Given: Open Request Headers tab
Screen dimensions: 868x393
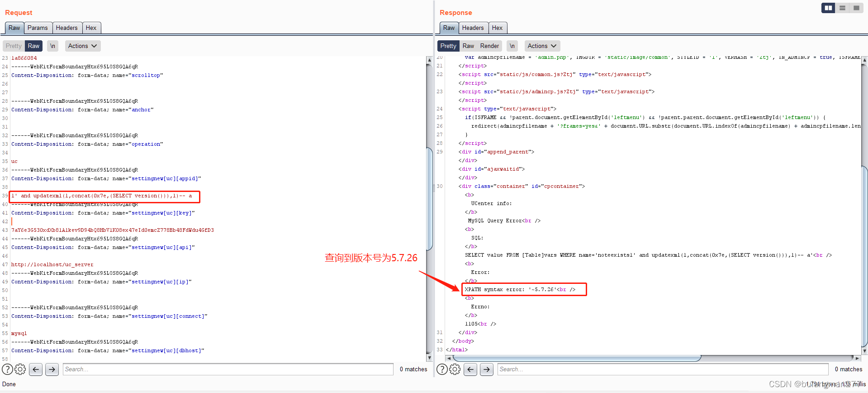Looking at the screenshot, I should coord(66,28).
